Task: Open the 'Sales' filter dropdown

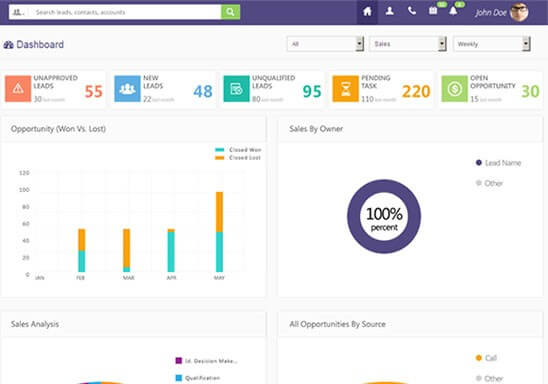Action: (x=408, y=44)
